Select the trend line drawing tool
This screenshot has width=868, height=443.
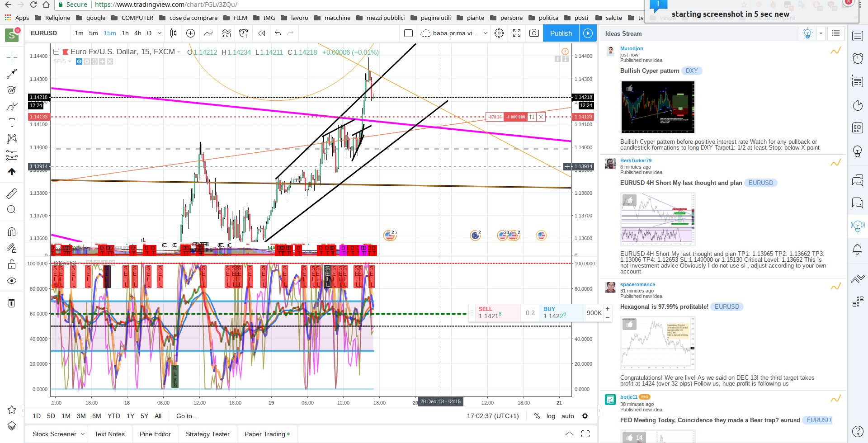click(x=12, y=74)
